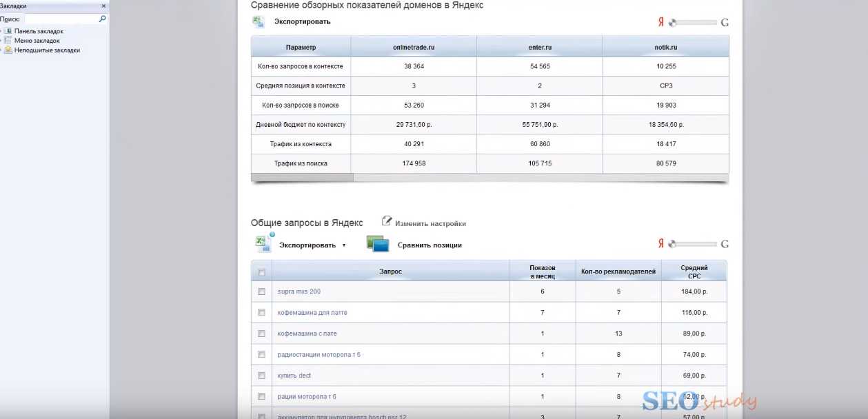Open the радиостанции моторола т 6 query link
The height and width of the screenshot is (419, 868).
[x=319, y=354]
